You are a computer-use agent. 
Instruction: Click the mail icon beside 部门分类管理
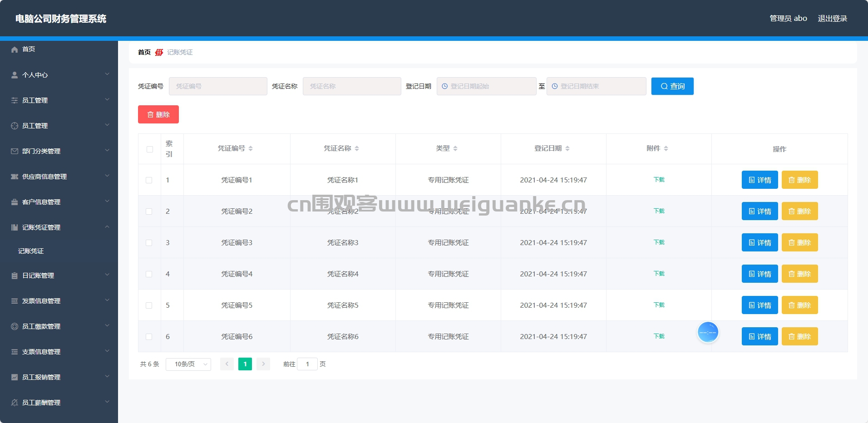click(15, 151)
